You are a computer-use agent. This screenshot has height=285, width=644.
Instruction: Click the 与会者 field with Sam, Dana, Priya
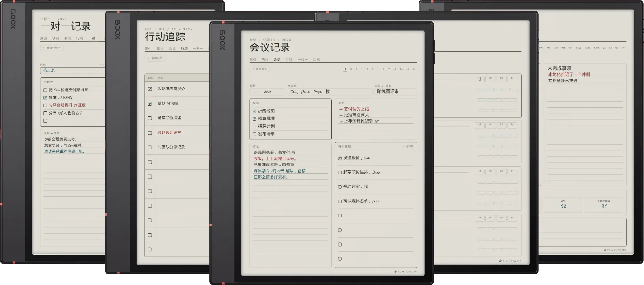point(330,92)
